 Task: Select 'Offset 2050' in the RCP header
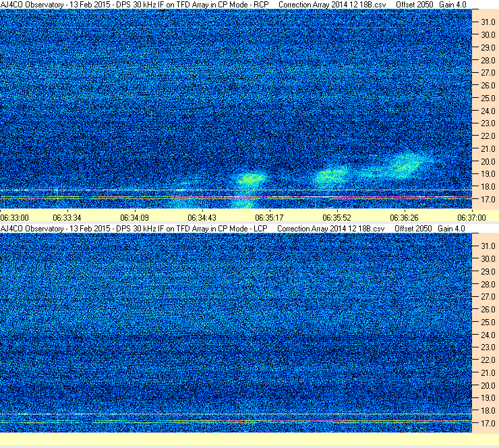click(x=414, y=5)
